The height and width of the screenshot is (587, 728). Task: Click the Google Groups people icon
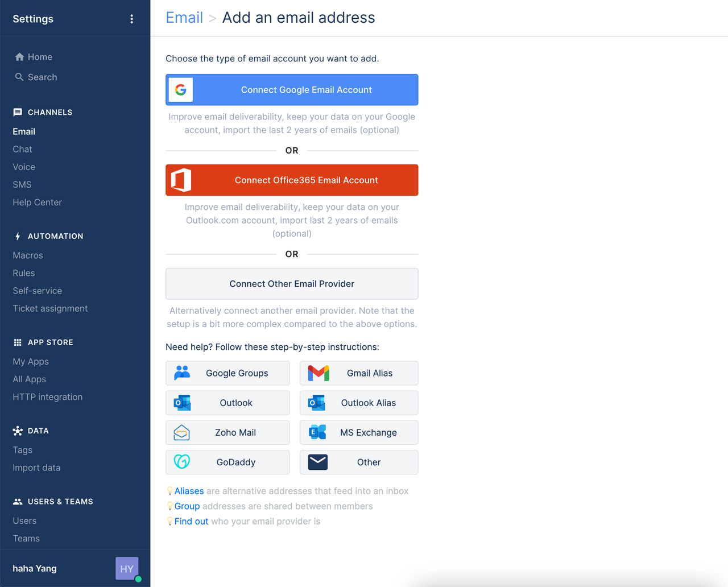pos(182,373)
